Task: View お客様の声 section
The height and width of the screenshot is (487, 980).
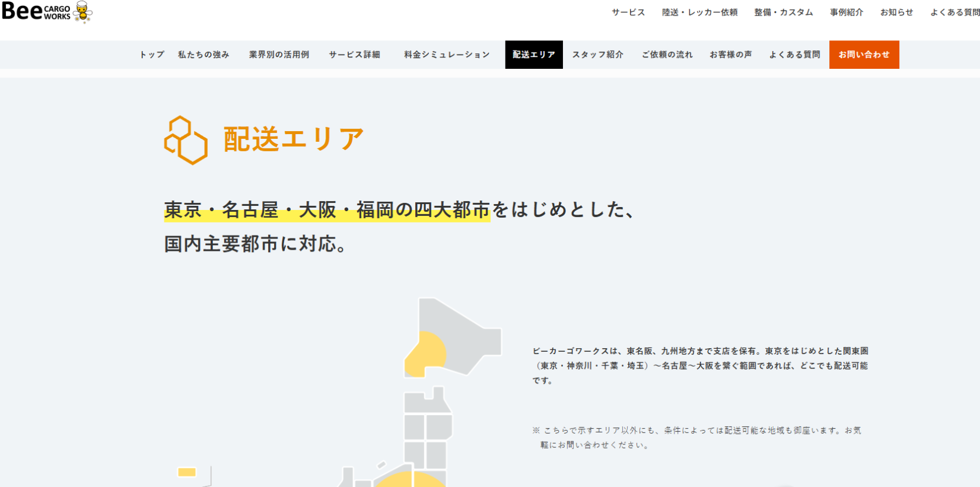Action: pyautogui.click(x=730, y=55)
